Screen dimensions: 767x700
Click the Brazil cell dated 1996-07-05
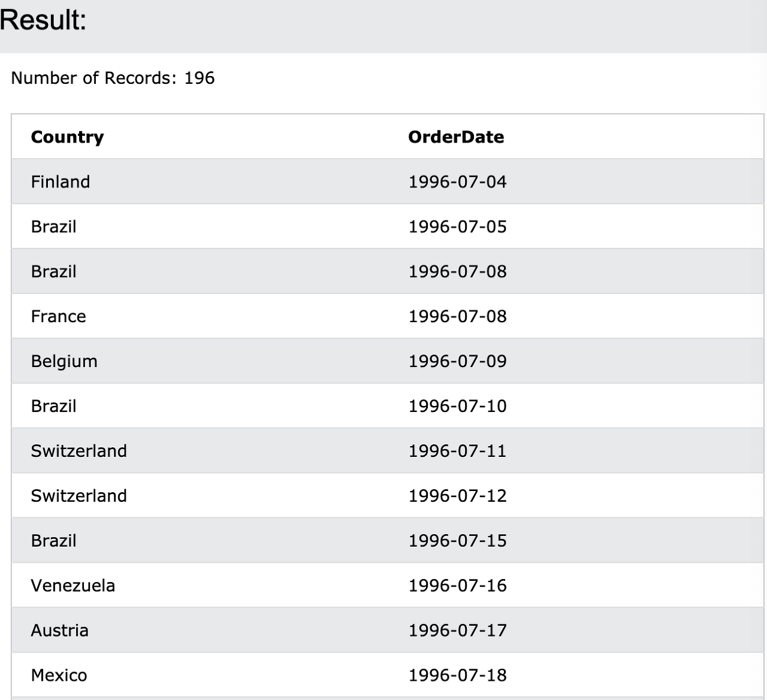54,226
